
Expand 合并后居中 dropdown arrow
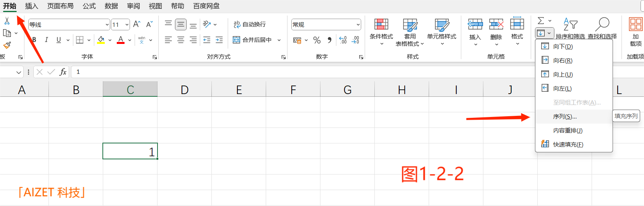coord(279,40)
